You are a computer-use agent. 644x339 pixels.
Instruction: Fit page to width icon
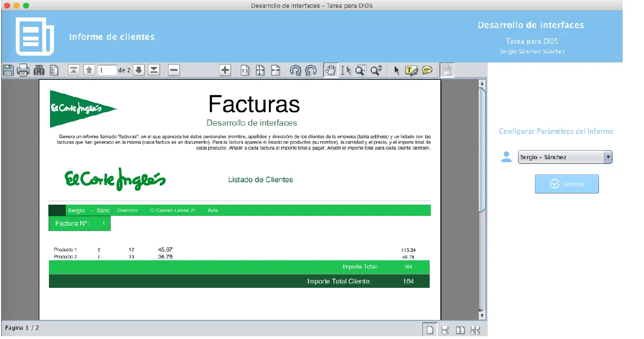click(x=276, y=70)
